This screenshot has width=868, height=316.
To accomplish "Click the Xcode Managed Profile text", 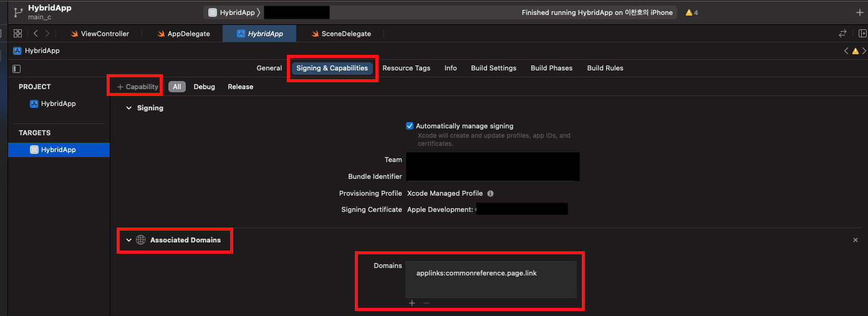I will click(x=445, y=193).
